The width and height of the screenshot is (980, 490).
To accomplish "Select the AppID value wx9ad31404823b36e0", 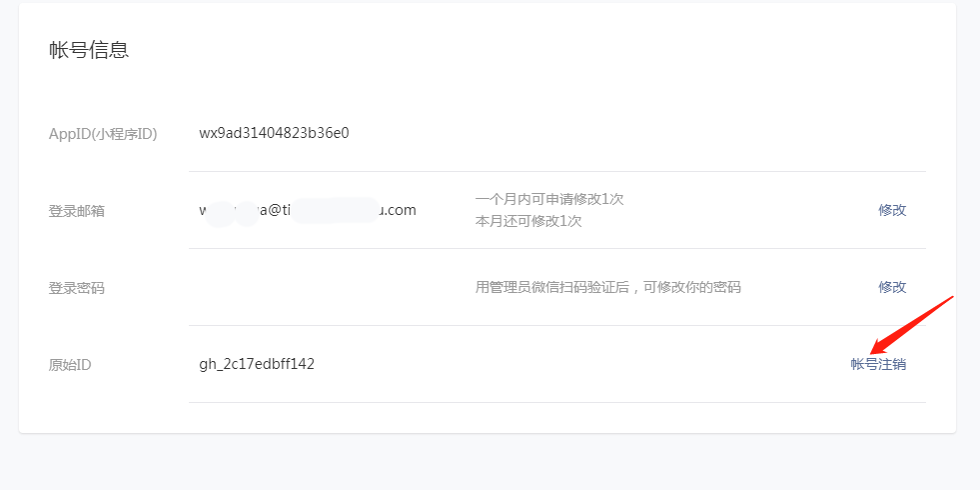I will pos(274,133).
